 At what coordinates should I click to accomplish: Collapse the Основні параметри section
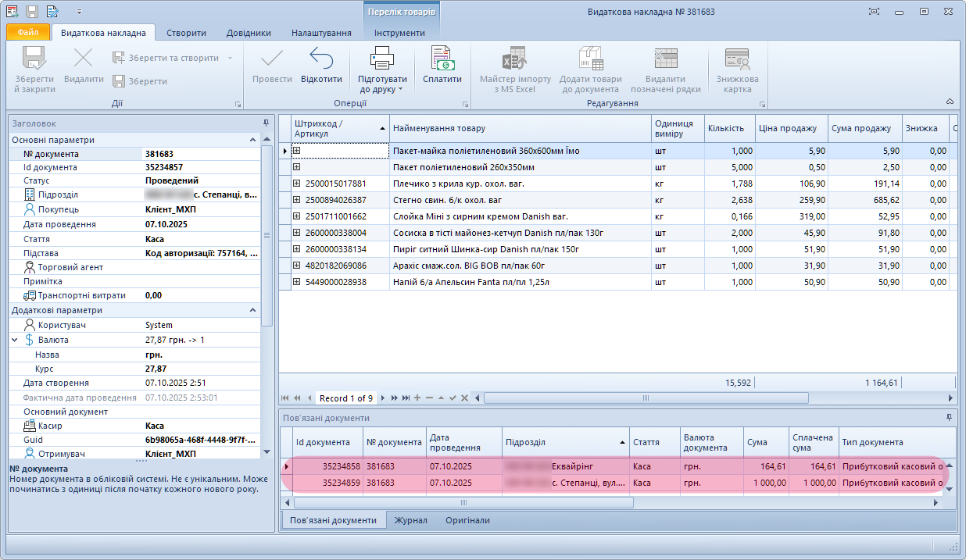coord(252,140)
